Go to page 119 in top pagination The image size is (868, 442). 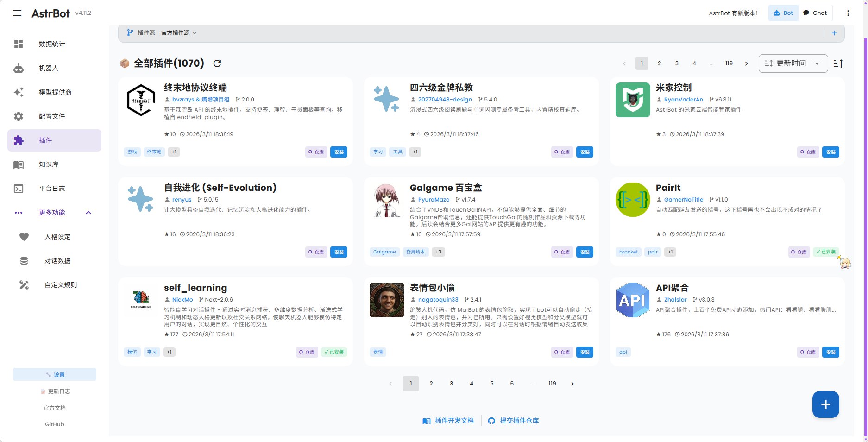[x=729, y=63]
